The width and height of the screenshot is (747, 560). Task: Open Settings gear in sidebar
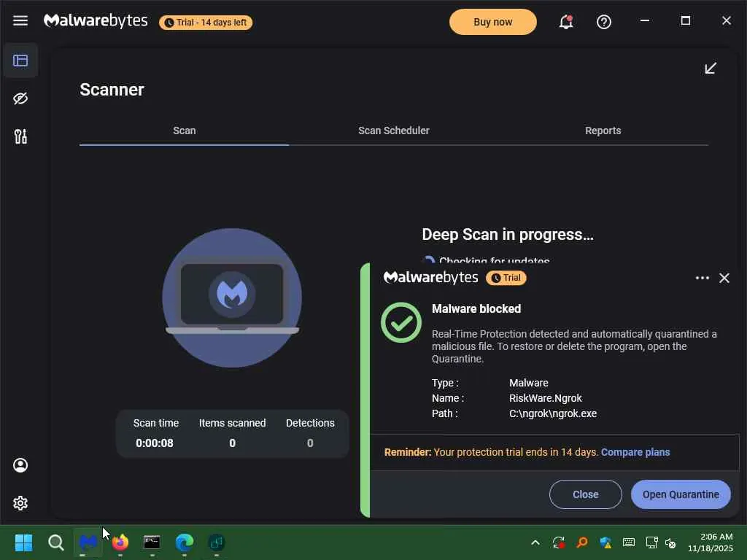pos(20,503)
